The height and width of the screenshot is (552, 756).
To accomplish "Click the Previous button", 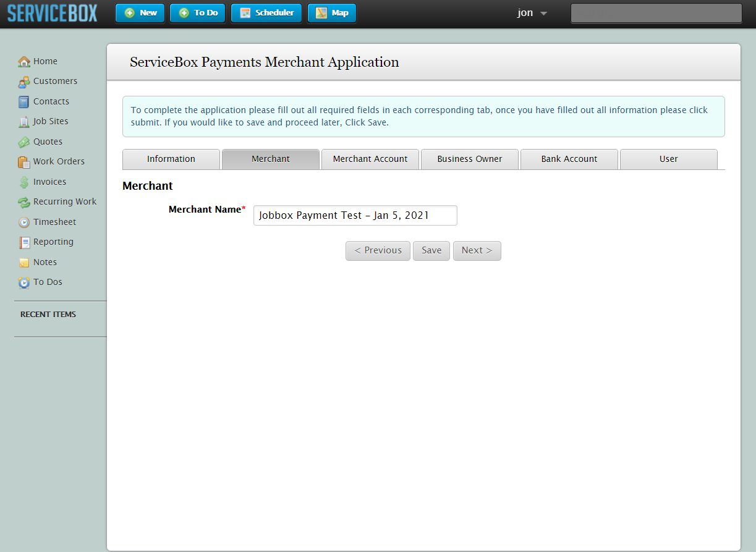I will click(x=378, y=250).
